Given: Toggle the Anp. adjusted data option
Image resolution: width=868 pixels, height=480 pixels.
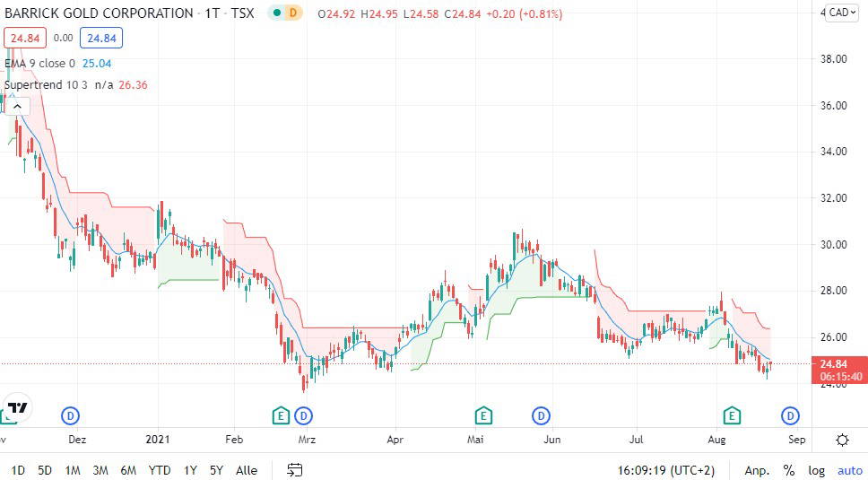Looking at the screenshot, I should [x=757, y=471].
